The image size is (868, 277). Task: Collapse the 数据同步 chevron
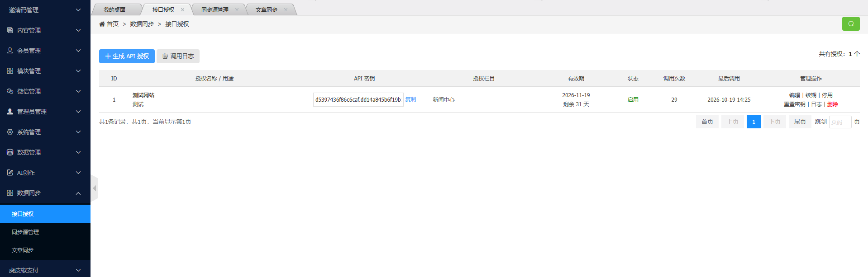coord(78,193)
